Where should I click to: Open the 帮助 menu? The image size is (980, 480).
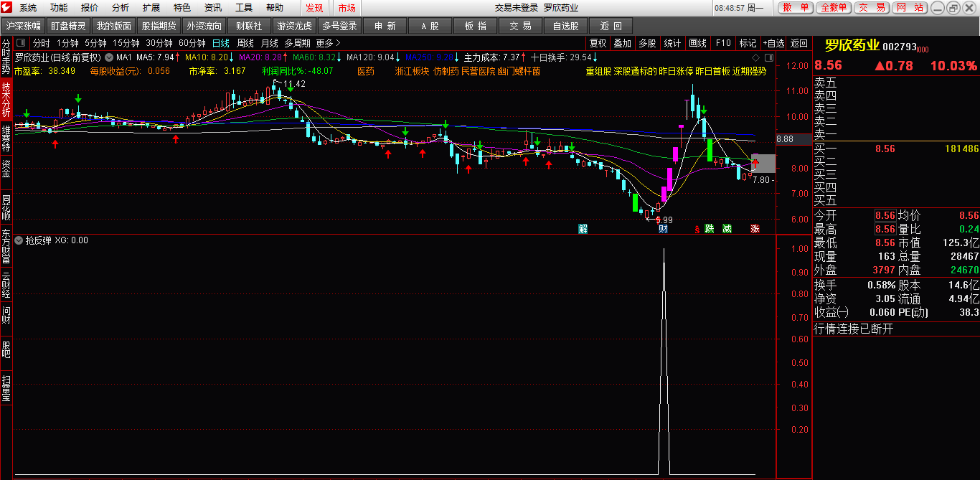275,8
